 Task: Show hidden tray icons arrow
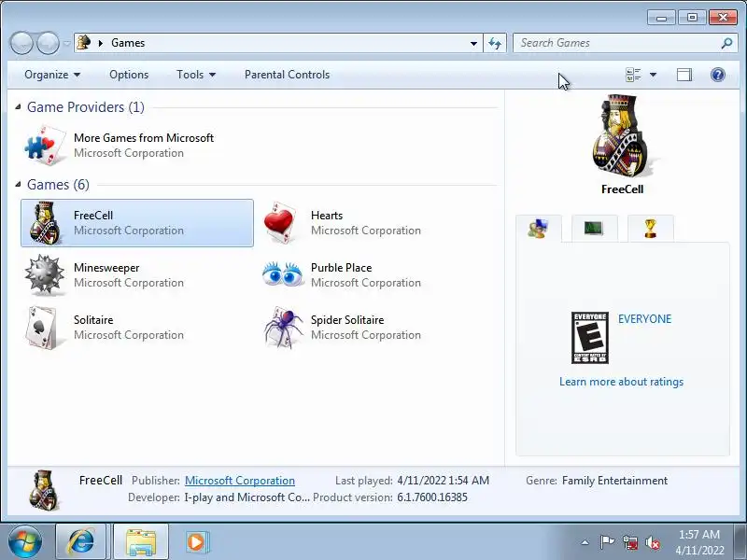point(585,542)
